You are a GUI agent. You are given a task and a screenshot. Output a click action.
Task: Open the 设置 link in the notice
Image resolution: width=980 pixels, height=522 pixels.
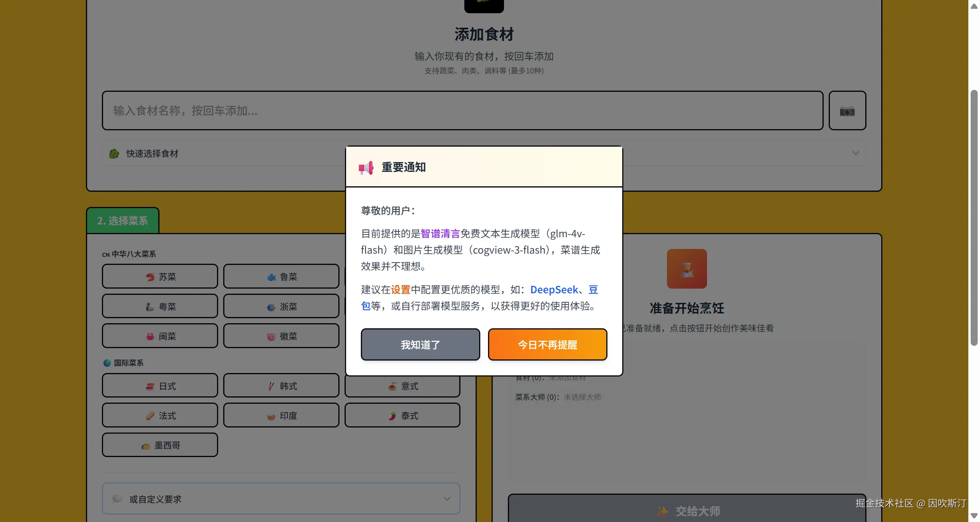click(x=400, y=290)
